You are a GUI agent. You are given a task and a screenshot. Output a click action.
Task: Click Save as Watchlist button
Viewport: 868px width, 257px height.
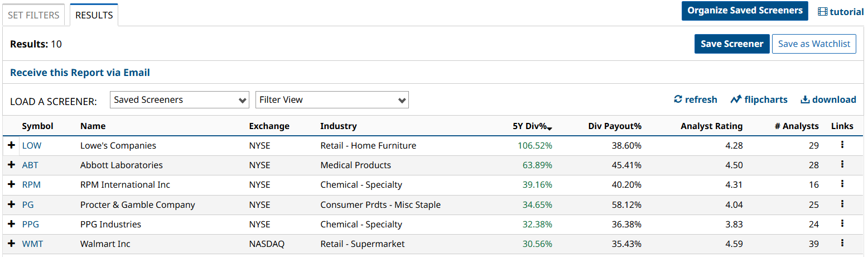pyautogui.click(x=814, y=44)
